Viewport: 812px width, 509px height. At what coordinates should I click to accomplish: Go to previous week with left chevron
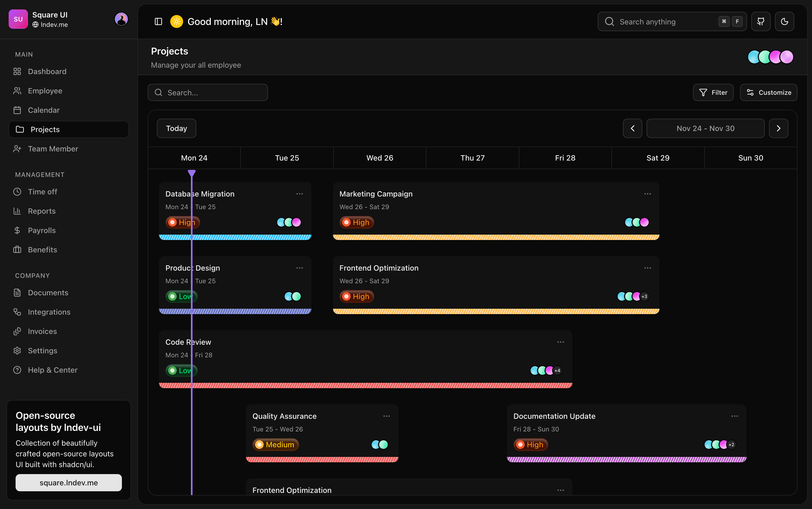pos(632,128)
